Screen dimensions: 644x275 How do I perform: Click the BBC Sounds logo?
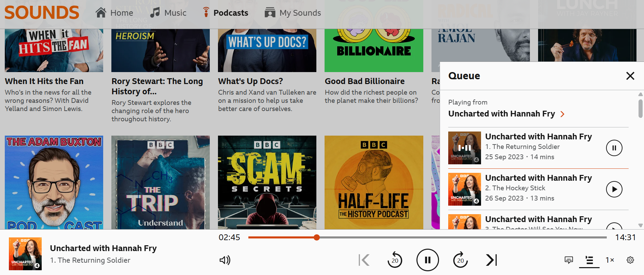(42, 13)
